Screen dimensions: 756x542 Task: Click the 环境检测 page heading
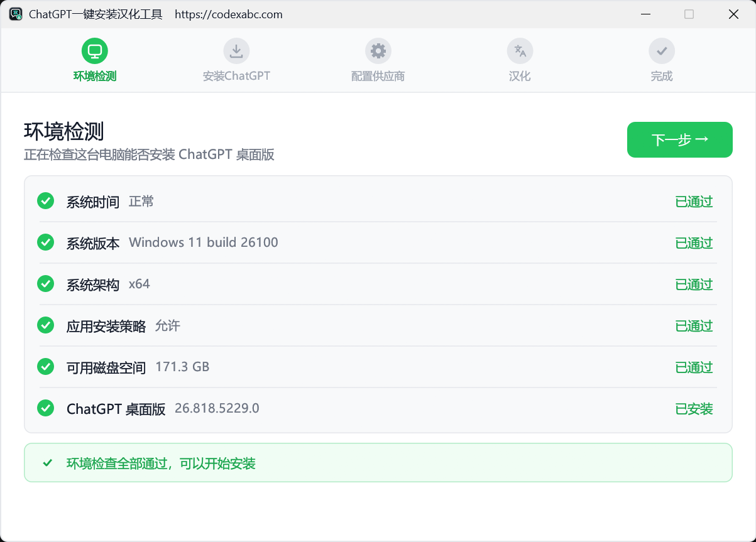[x=64, y=131]
